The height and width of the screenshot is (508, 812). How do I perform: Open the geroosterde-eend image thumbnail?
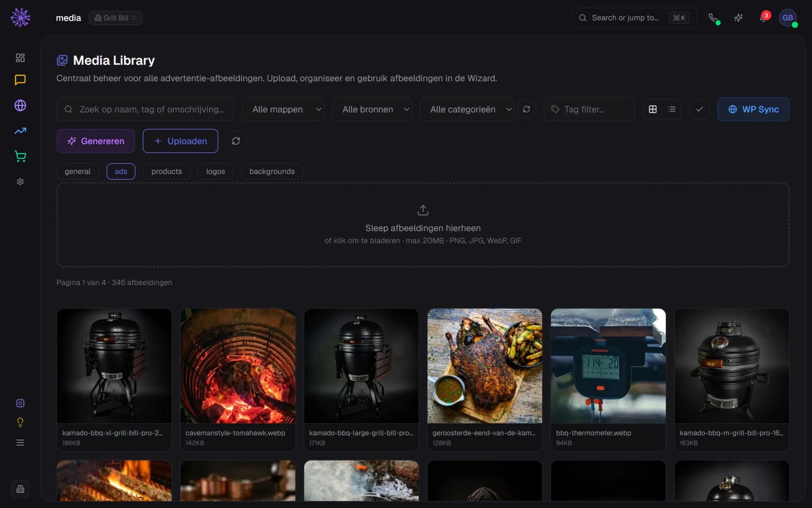(485, 366)
